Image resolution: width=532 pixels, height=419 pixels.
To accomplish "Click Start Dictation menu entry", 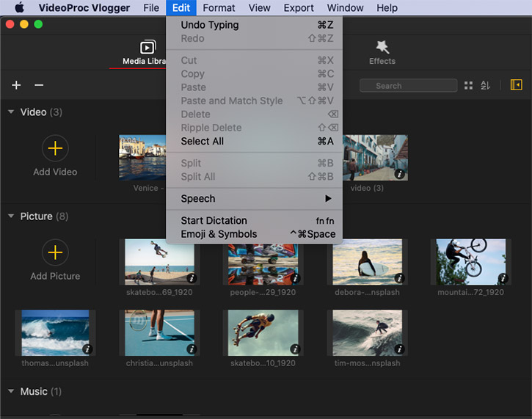I will tap(214, 220).
